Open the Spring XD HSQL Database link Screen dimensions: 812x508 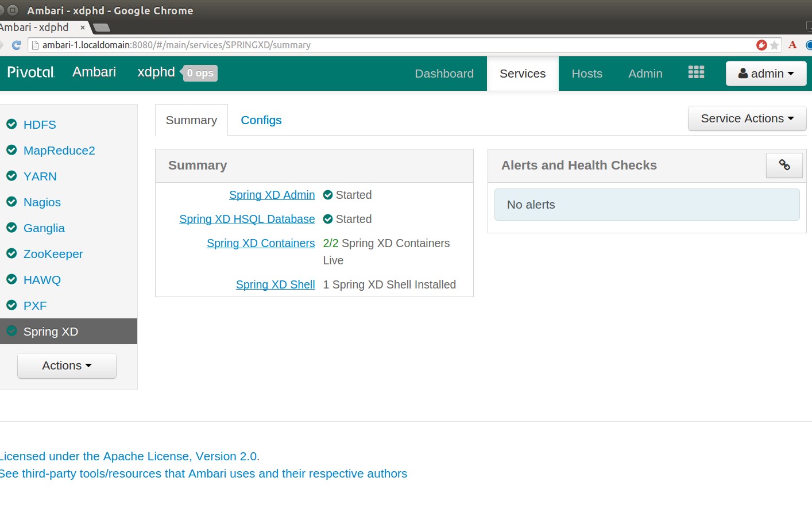click(x=247, y=219)
